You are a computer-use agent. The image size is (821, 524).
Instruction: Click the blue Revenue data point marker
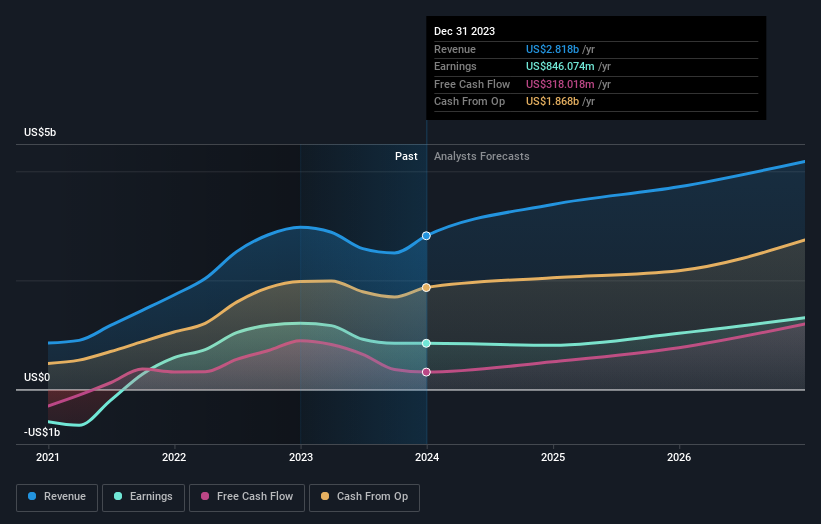[426, 236]
